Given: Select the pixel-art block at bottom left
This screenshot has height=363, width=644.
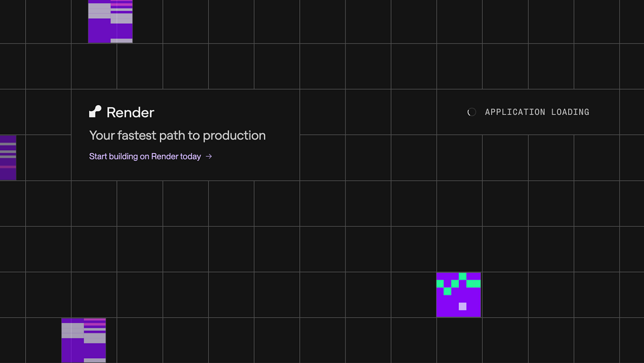Looking at the screenshot, I should tap(84, 340).
